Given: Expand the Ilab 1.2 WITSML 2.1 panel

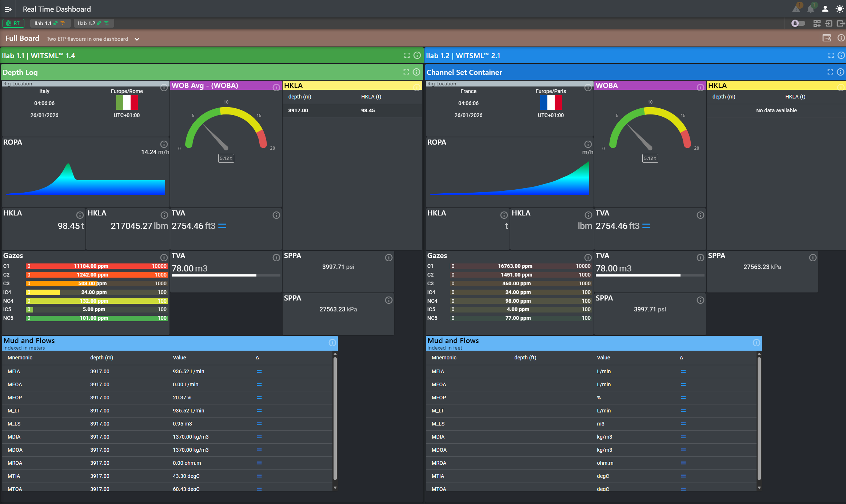Looking at the screenshot, I should tap(831, 55).
